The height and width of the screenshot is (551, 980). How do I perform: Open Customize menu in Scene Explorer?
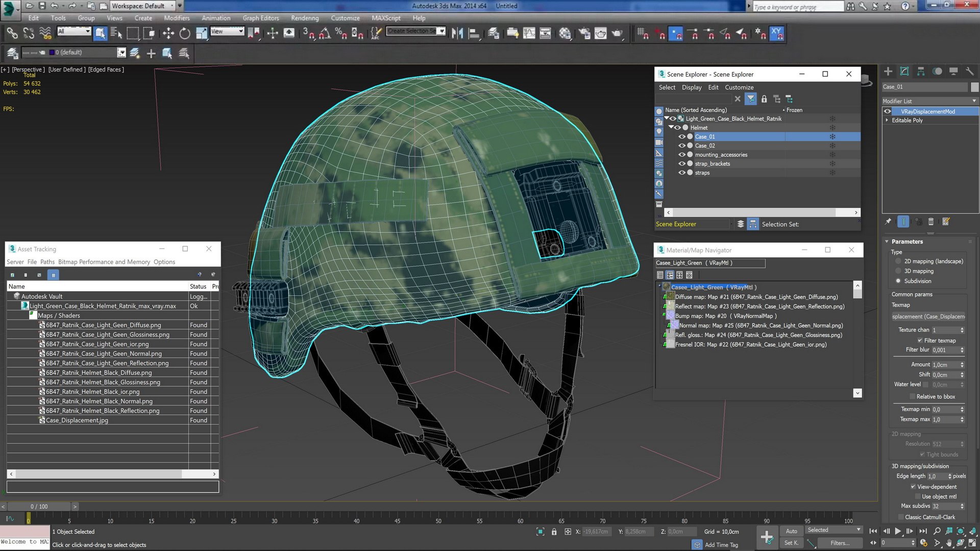point(739,87)
